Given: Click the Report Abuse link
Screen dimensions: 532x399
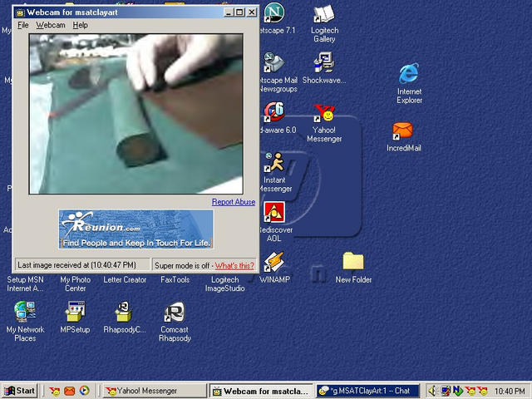Looking at the screenshot, I should (234, 202).
